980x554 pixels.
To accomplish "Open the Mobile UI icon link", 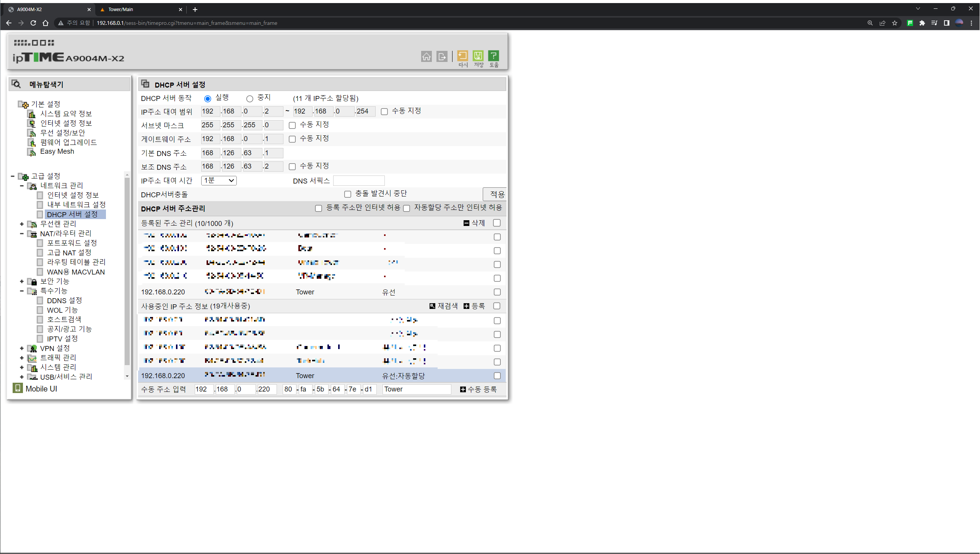I will (18, 388).
